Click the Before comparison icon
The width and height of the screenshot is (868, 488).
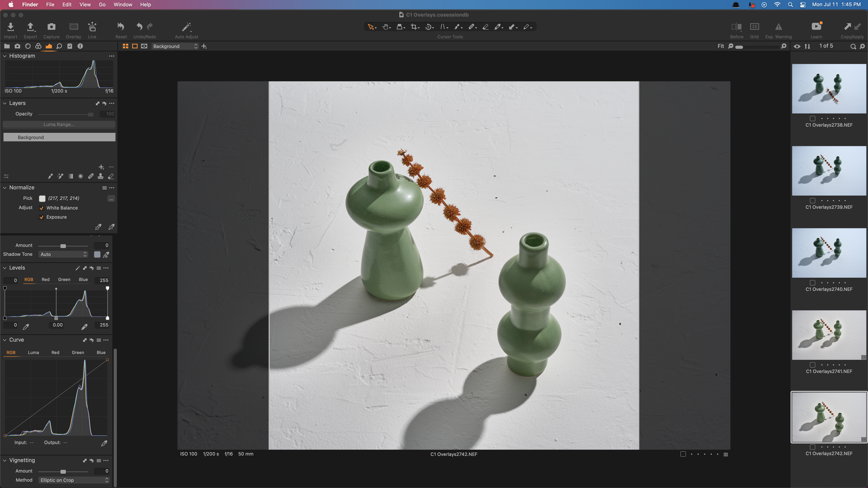coord(736,27)
